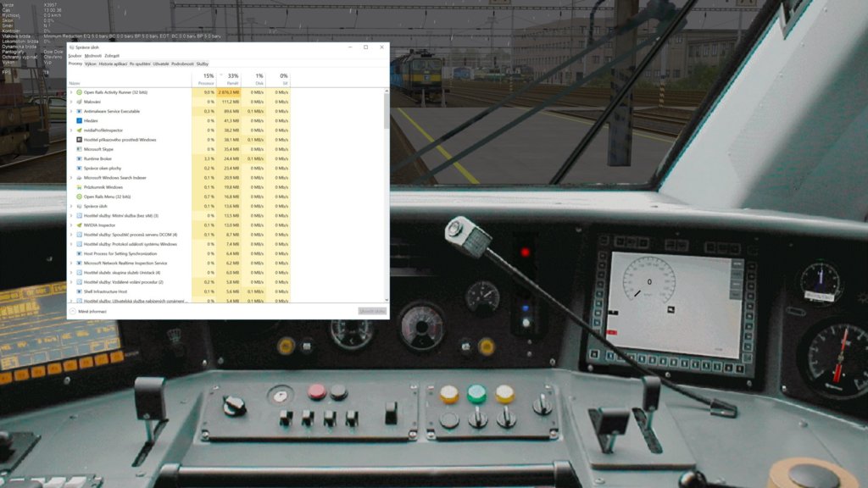Viewport: 868px width, 488px height.
Task: Open the Možnosti menu
Action: tap(92, 56)
